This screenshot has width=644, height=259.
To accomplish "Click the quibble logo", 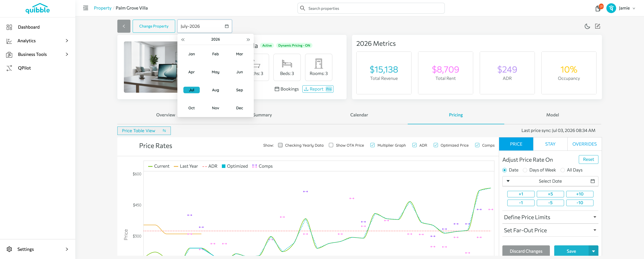I will (x=38, y=8).
